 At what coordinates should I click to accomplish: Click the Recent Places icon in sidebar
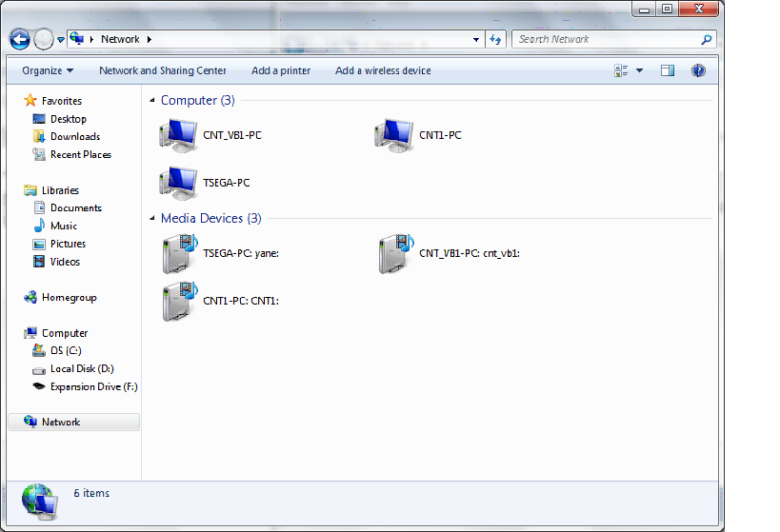coord(39,154)
